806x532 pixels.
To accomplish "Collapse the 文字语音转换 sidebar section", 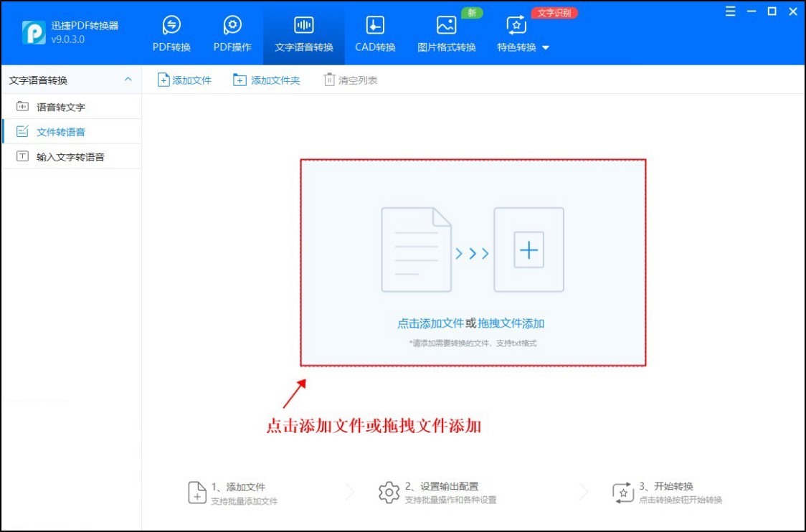I will (x=129, y=80).
